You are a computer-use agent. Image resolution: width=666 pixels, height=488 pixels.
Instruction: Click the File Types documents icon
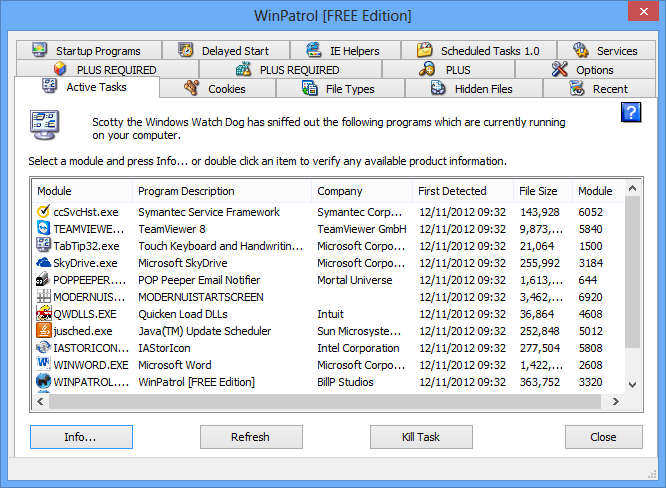click(310, 88)
